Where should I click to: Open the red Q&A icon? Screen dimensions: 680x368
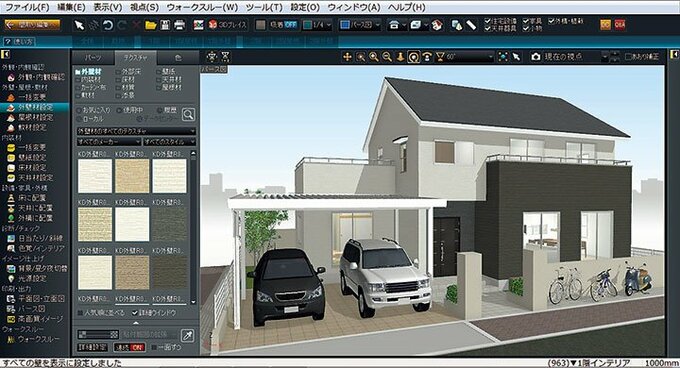(x=620, y=25)
